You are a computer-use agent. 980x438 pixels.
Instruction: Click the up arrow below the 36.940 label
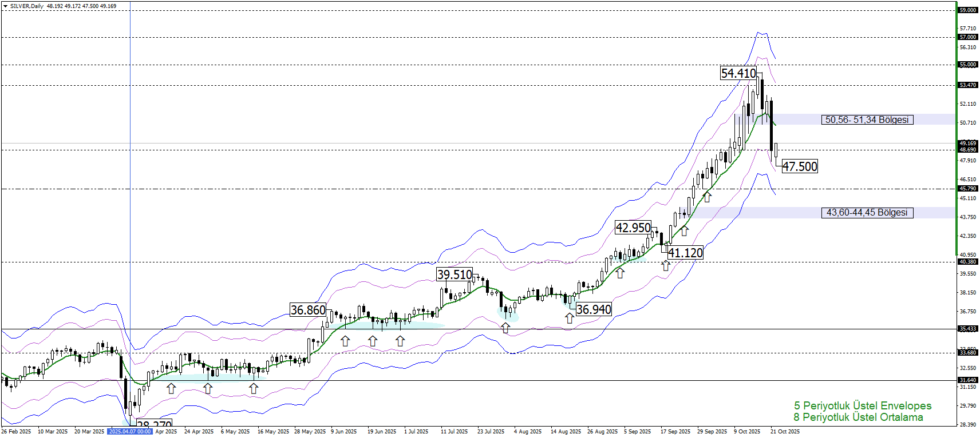(x=569, y=318)
